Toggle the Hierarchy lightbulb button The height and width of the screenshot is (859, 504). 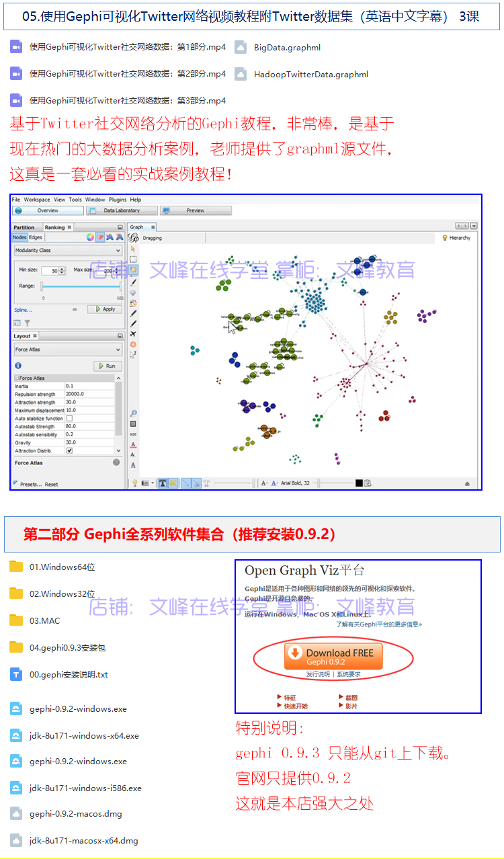point(457,237)
